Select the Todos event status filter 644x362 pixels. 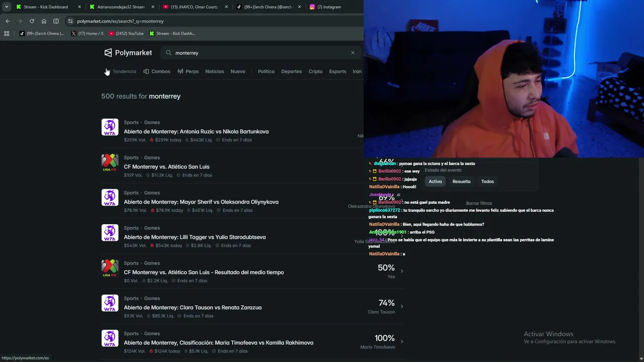click(x=488, y=182)
